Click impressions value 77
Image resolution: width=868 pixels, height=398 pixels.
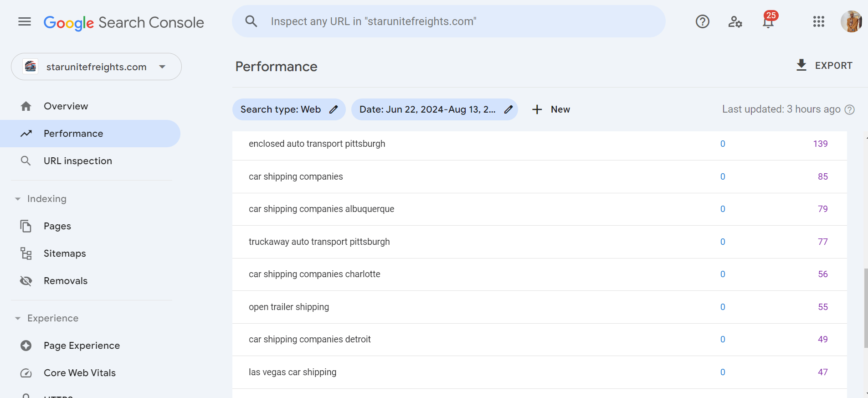(x=822, y=242)
